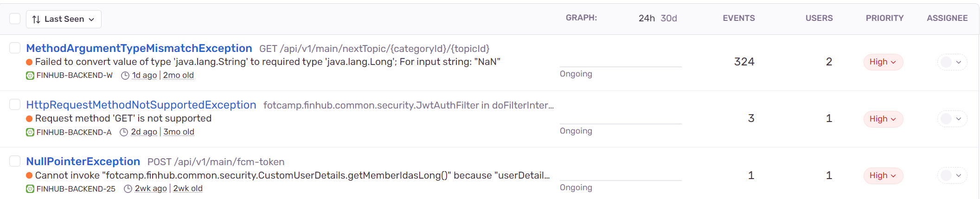Click the '2mo old' first-seen timestamp
This screenshot has height=199, width=980.
(x=179, y=75)
